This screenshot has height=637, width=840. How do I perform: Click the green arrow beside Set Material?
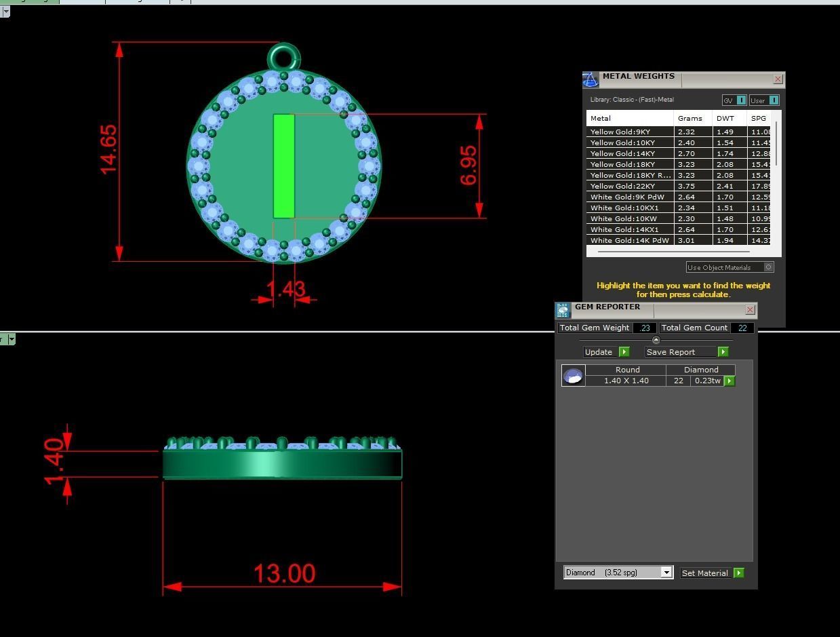click(x=739, y=573)
